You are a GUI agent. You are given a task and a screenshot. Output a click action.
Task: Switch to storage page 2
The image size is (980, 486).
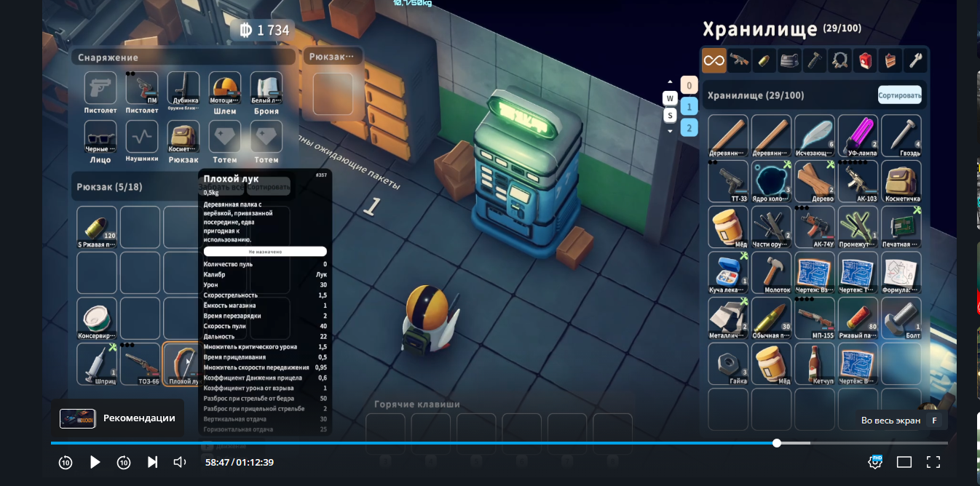point(689,128)
